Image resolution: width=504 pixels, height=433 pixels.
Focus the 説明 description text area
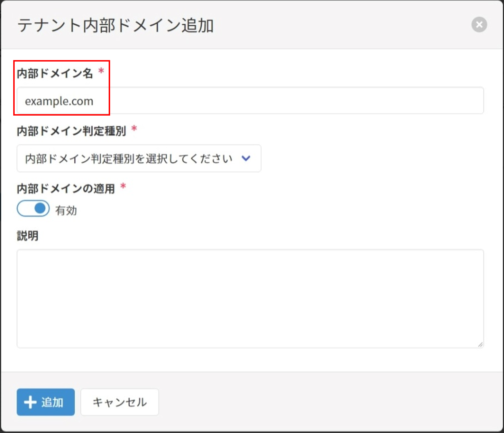pos(250,298)
